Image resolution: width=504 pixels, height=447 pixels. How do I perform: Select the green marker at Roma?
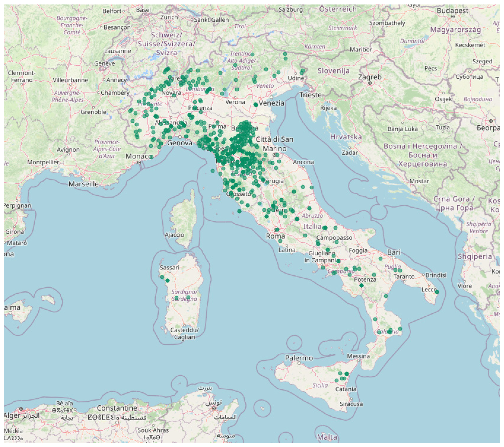tap(277, 230)
